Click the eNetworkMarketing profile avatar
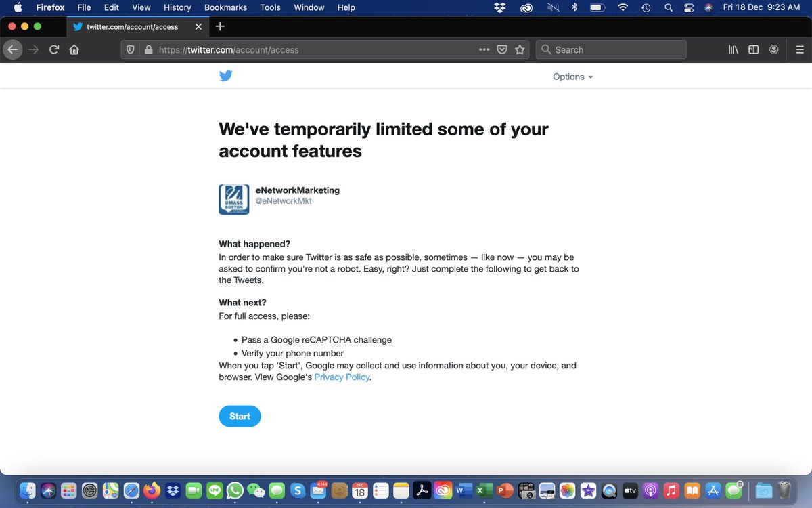This screenshot has height=508, width=812. (x=234, y=200)
